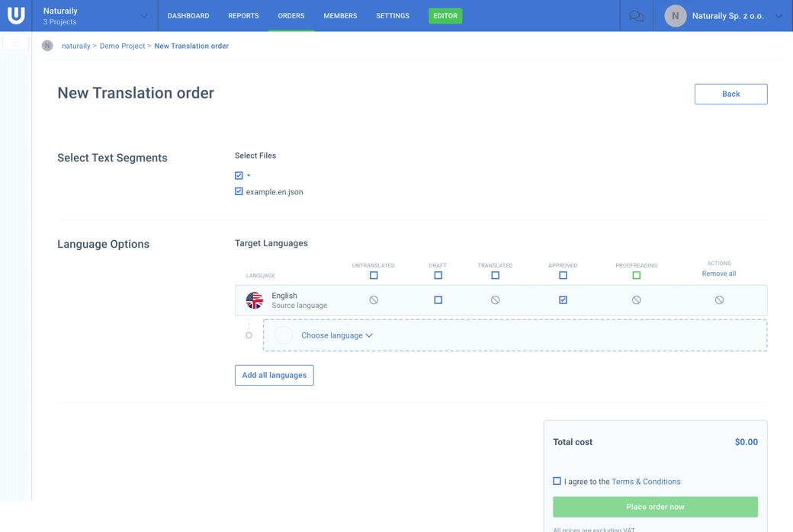Check the Proofreading column header checkbox
This screenshot has height=532, width=793.
(x=636, y=276)
